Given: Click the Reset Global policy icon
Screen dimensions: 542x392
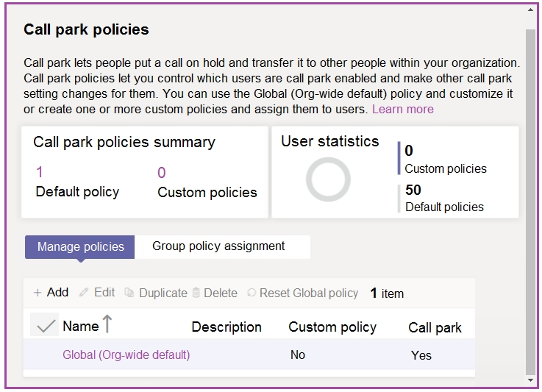Looking at the screenshot, I should point(252,293).
